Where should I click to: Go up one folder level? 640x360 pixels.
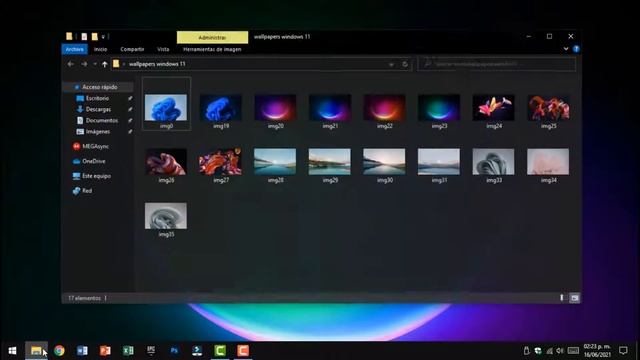pos(105,64)
